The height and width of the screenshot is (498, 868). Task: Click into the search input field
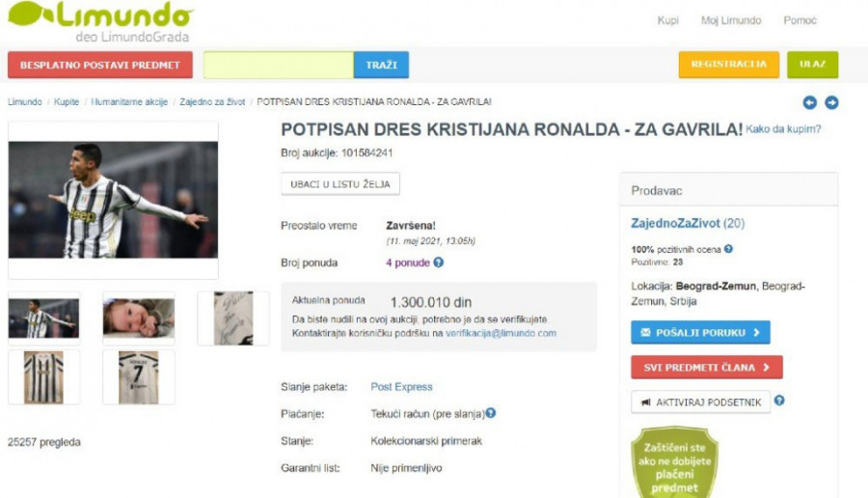tap(279, 65)
